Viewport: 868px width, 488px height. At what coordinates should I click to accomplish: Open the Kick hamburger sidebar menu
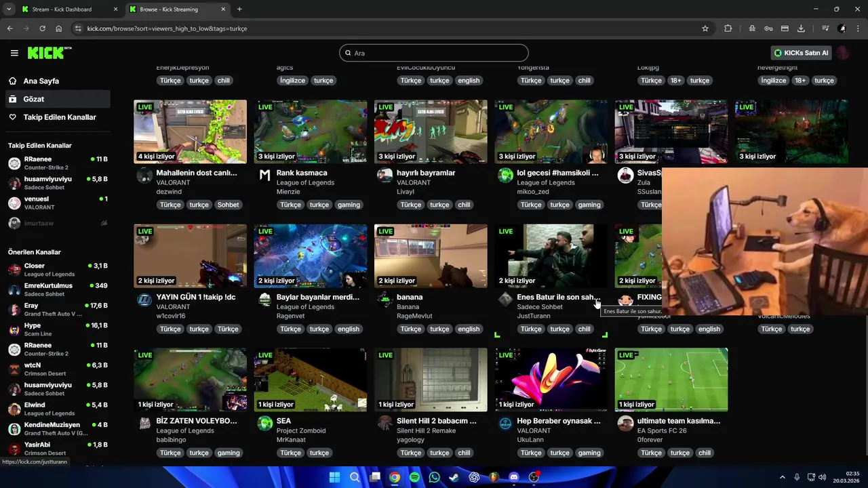(14, 53)
